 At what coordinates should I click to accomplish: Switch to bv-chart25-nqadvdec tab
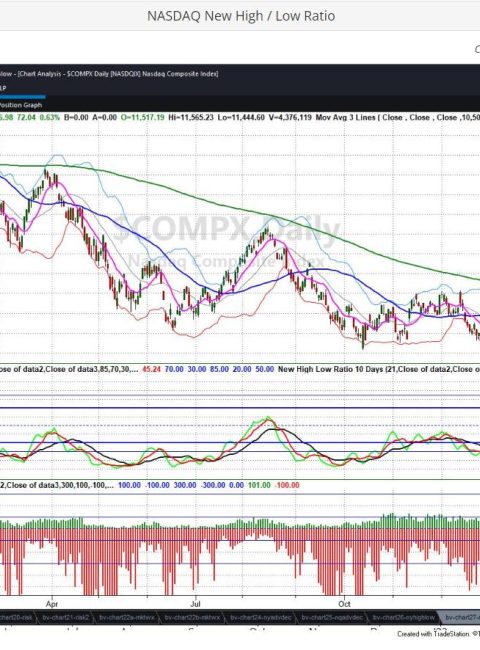click(332, 618)
